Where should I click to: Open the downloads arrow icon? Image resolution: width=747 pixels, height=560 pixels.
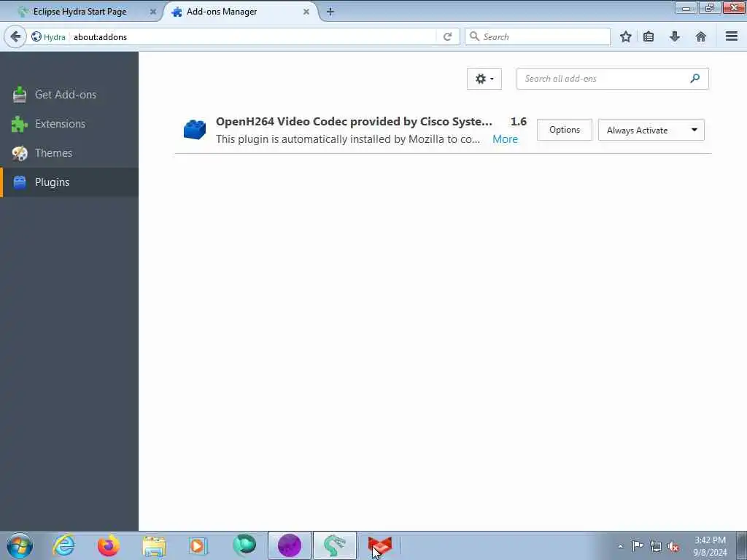(675, 36)
